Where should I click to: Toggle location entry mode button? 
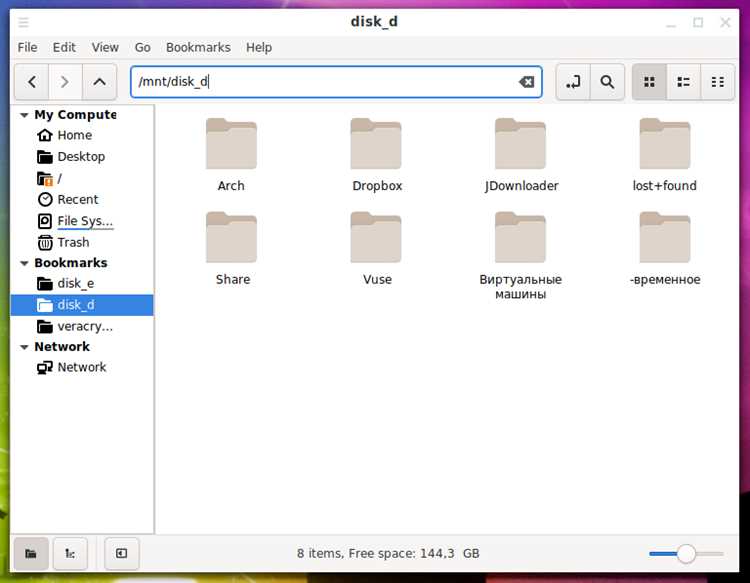point(573,82)
